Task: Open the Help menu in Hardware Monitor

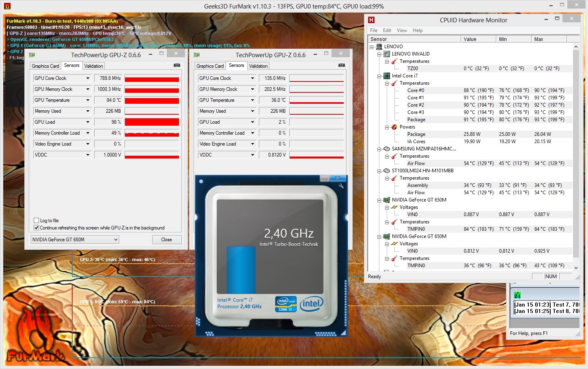Action: click(418, 30)
